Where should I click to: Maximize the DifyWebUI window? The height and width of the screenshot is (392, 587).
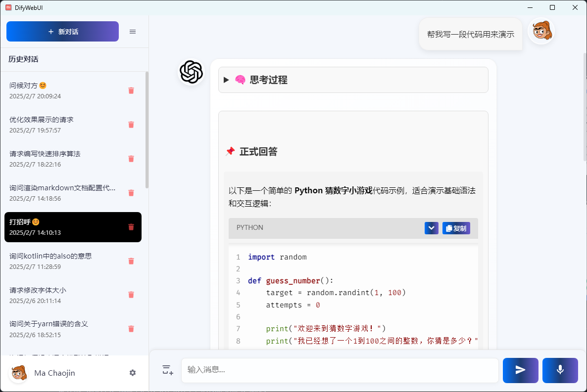click(552, 7)
